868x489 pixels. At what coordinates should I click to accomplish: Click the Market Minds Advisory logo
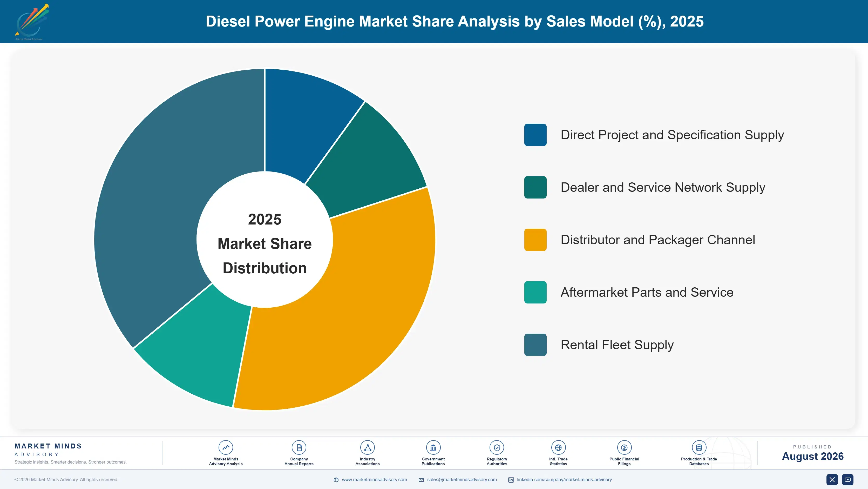point(31,22)
